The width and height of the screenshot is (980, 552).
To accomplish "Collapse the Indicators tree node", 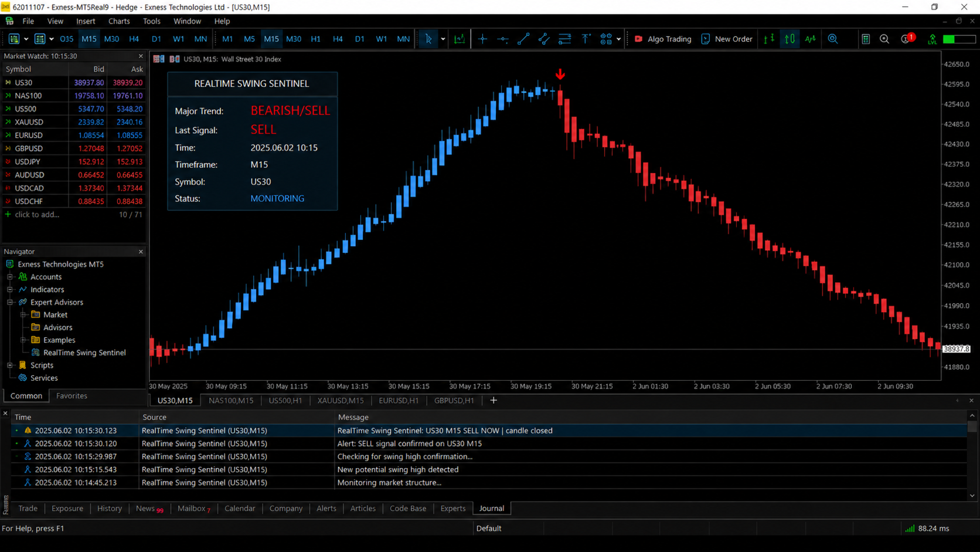I will click(10, 290).
